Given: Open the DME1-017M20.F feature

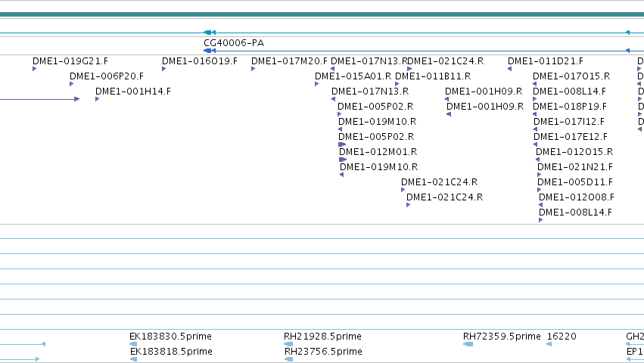Looking at the screenshot, I should click(289, 60).
